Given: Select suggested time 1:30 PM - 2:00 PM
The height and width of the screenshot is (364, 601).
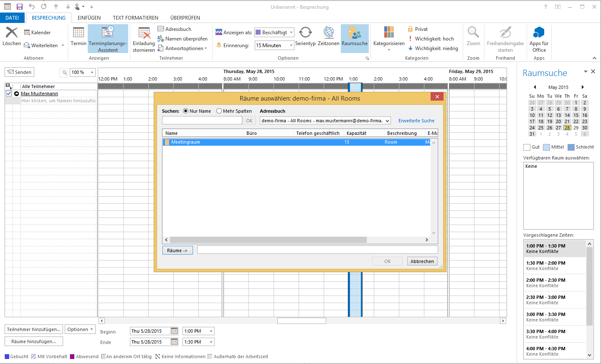Looking at the screenshot, I should (555, 265).
